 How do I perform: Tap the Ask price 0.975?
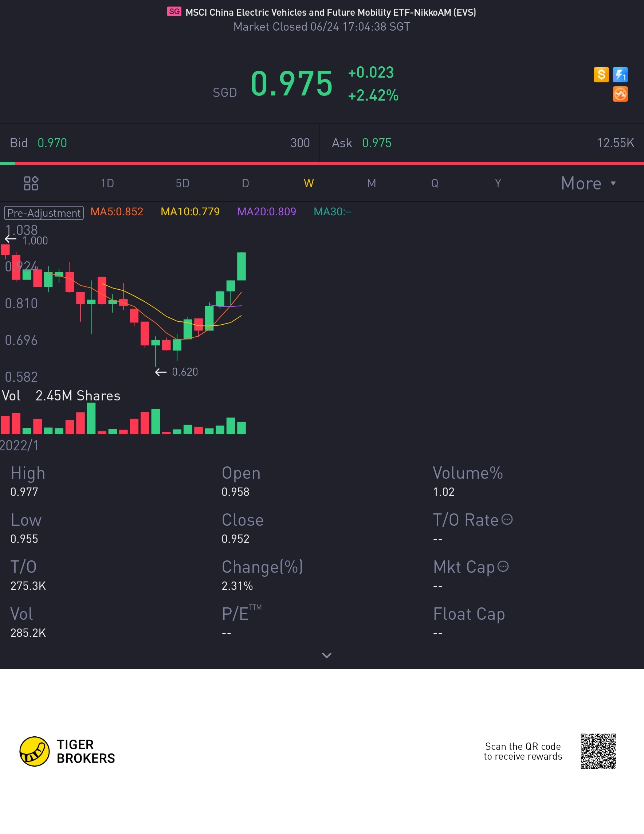376,143
